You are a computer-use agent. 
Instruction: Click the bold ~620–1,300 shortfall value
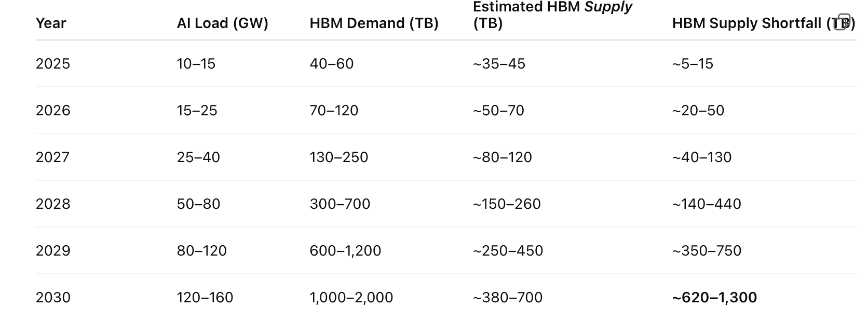tap(714, 298)
